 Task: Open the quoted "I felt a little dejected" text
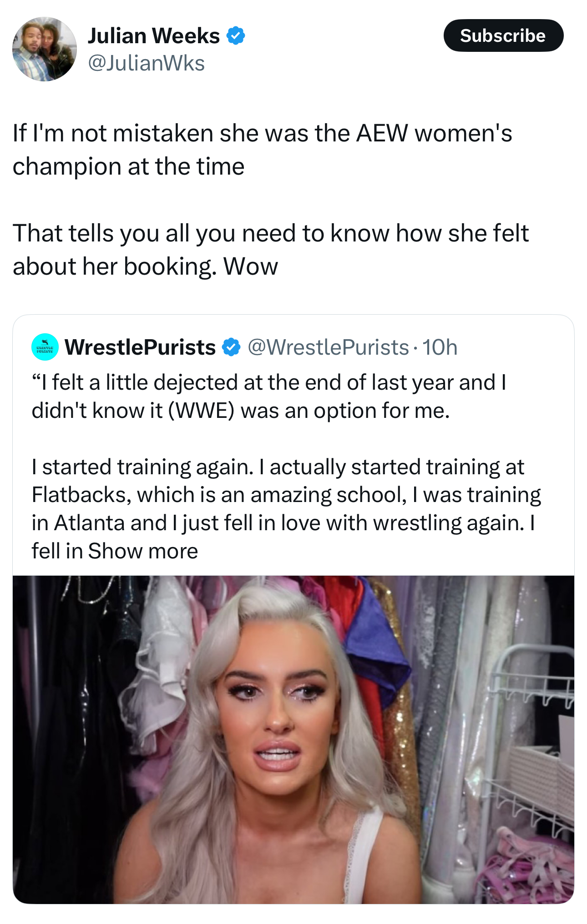pos(268,397)
